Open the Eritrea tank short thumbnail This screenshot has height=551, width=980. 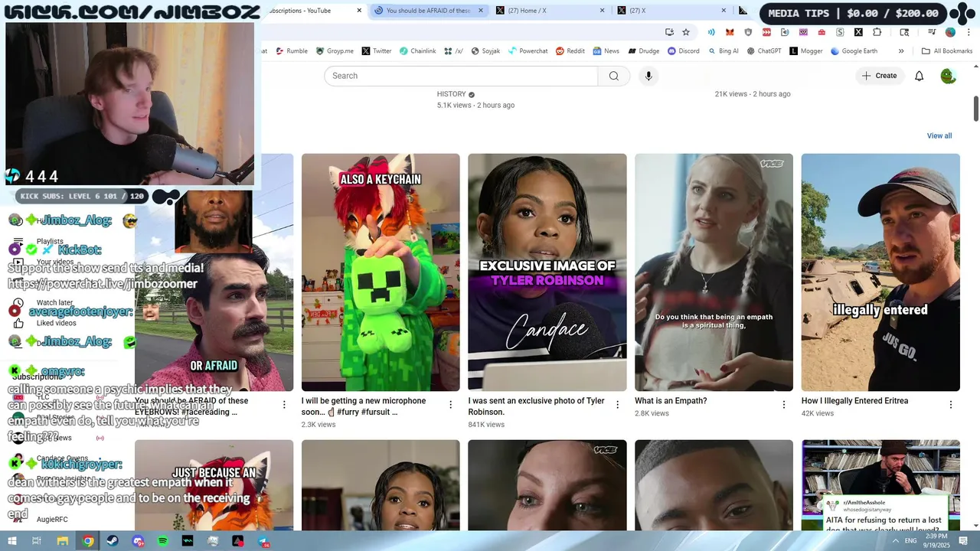[x=880, y=272]
